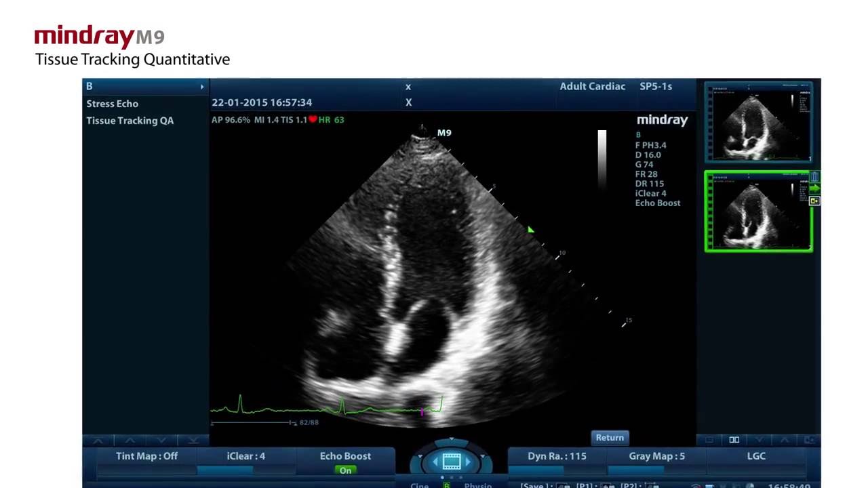Click the F PH3.4 frequency parameter
Viewport: 868px width, 488px height.
pos(651,145)
